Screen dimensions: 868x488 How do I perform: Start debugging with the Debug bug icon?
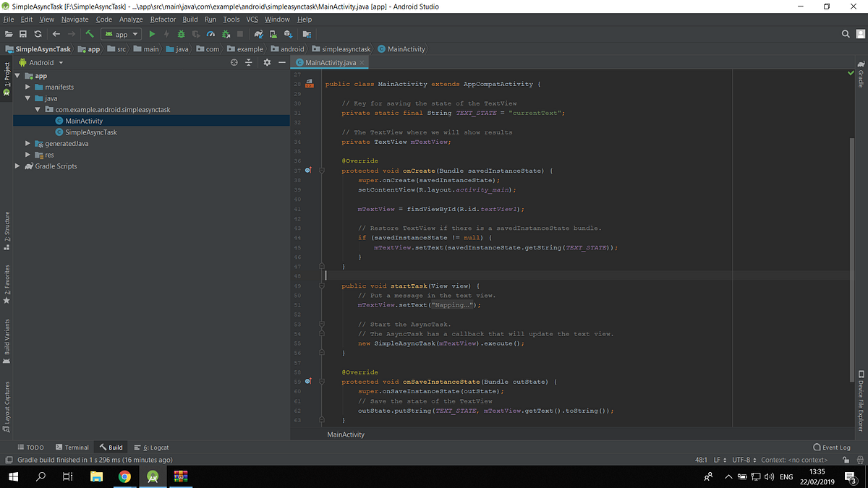[x=181, y=34]
